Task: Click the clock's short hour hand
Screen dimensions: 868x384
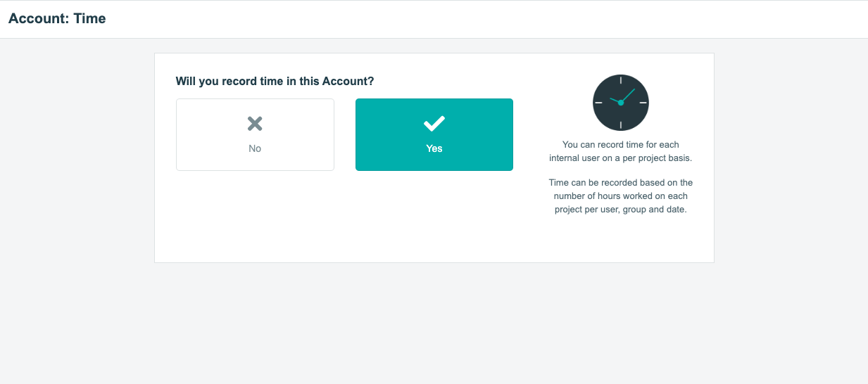Action: tap(615, 101)
